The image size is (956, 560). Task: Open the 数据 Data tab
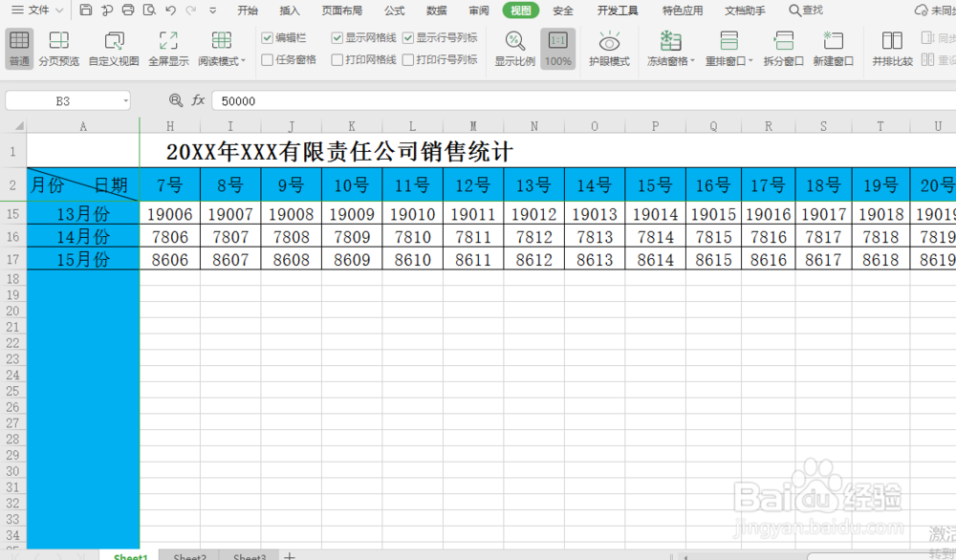[x=437, y=11]
